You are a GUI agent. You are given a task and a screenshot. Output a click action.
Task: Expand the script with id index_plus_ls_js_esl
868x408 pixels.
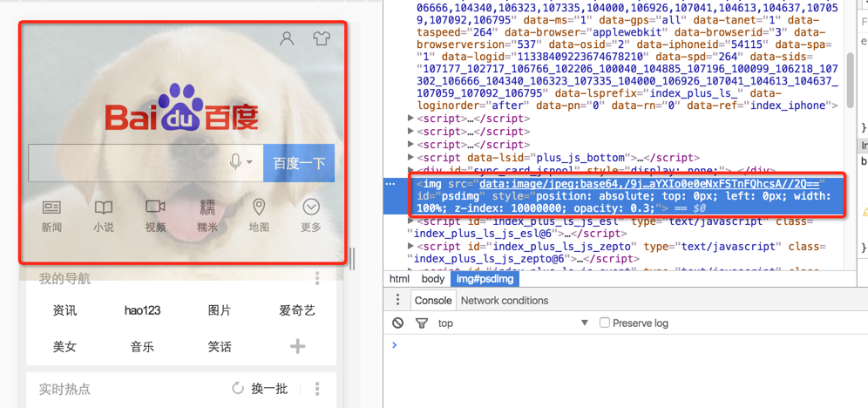click(410, 221)
